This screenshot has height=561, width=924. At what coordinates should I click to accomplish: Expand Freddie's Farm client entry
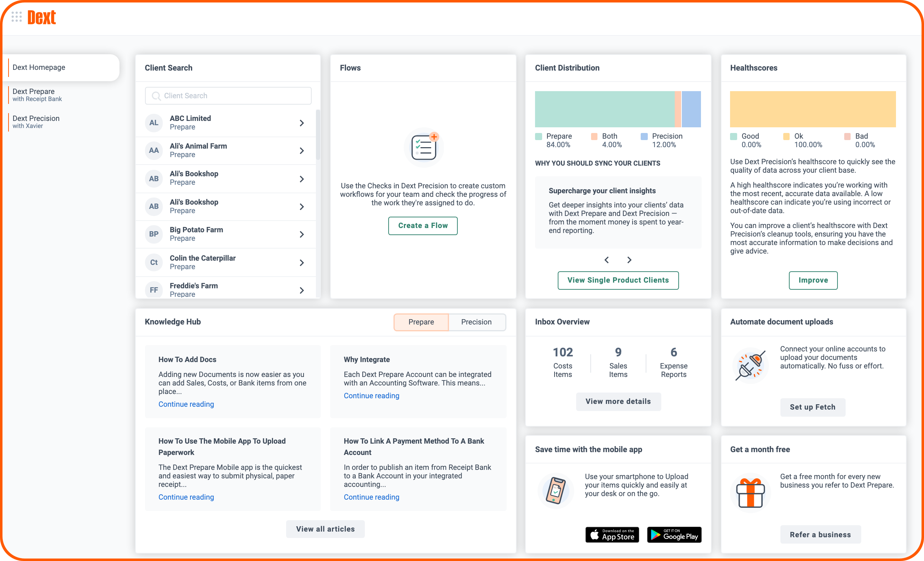[302, 288]
